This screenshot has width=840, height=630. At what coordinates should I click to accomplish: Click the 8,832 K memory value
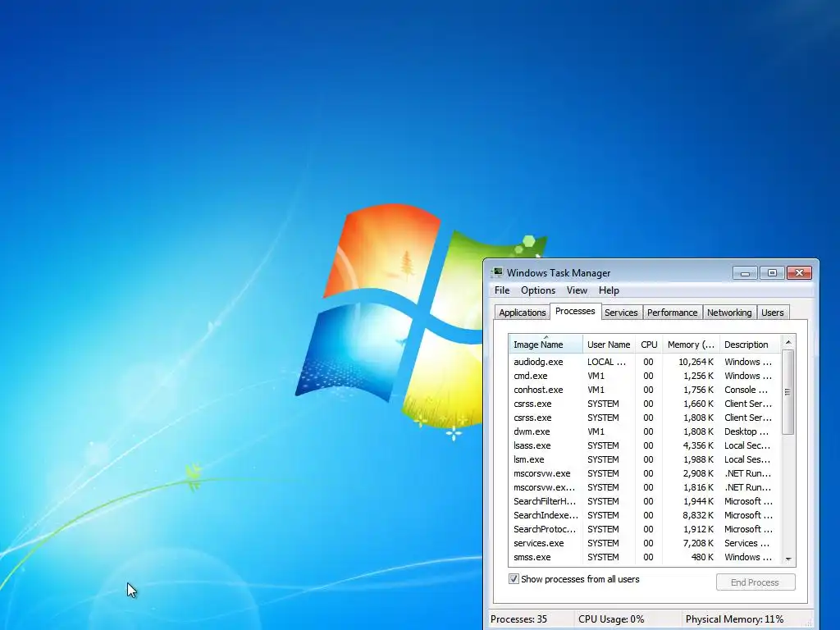(698, 515)
